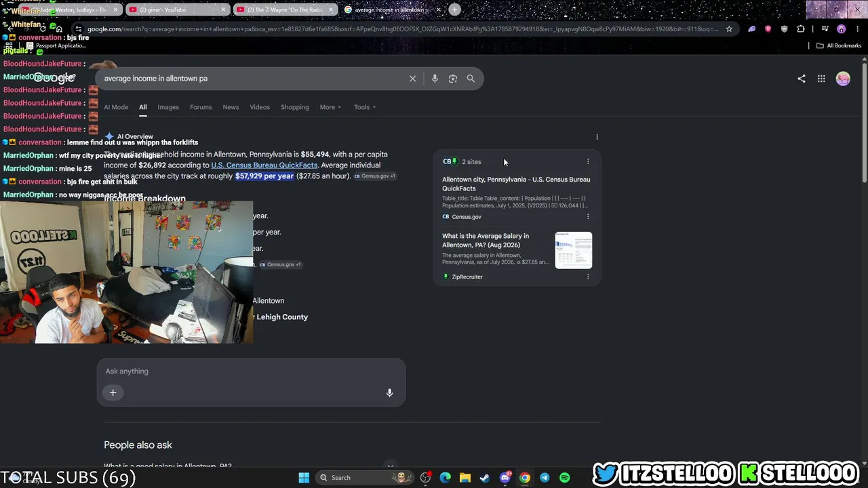
Task: Focus the Ask anything input box
Action: (x=251, y=371)
